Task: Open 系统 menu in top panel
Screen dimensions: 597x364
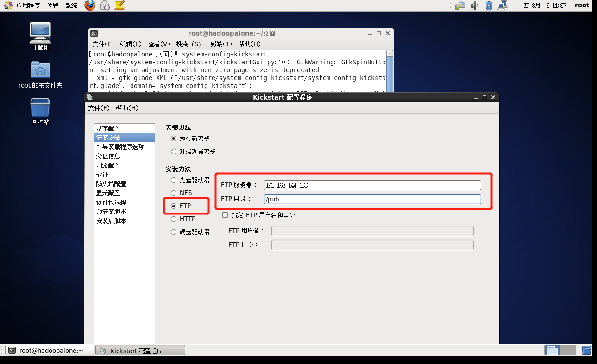Action: click(71, 6)
